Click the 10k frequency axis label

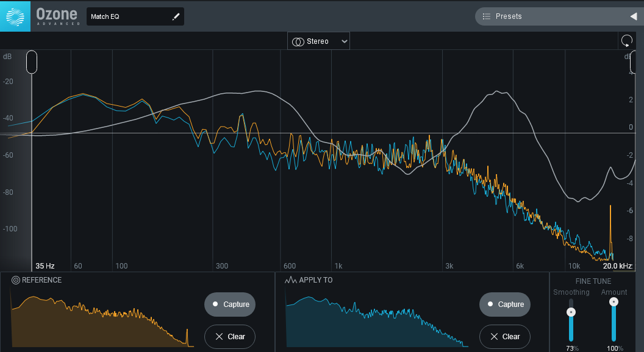pos(574,266)
